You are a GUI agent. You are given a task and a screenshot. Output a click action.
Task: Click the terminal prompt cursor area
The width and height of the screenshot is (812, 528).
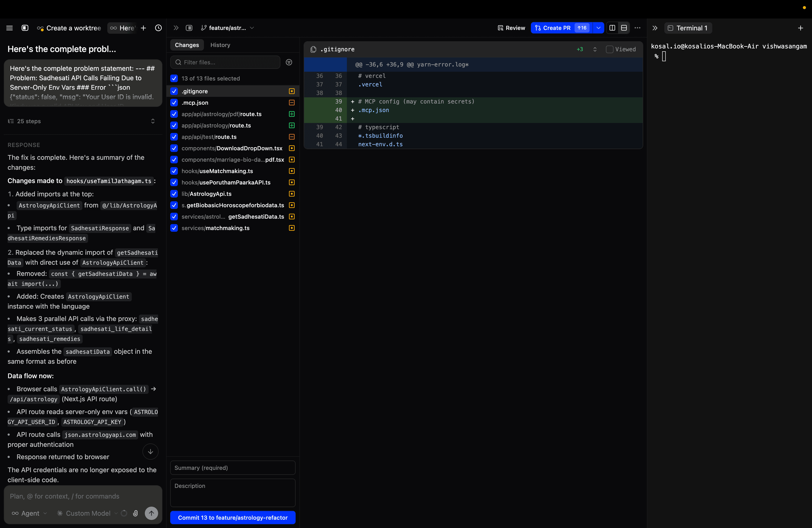(x=664, y=56)
